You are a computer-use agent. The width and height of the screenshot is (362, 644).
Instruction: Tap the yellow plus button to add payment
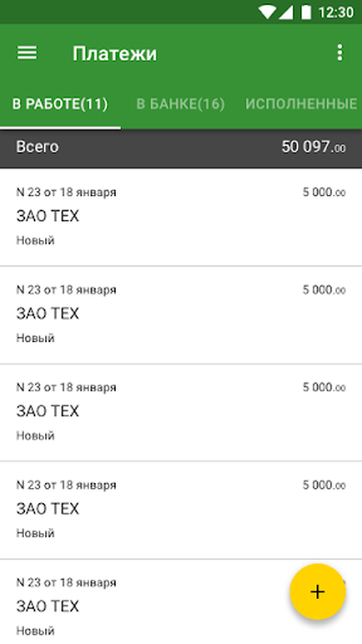[318, 592]
